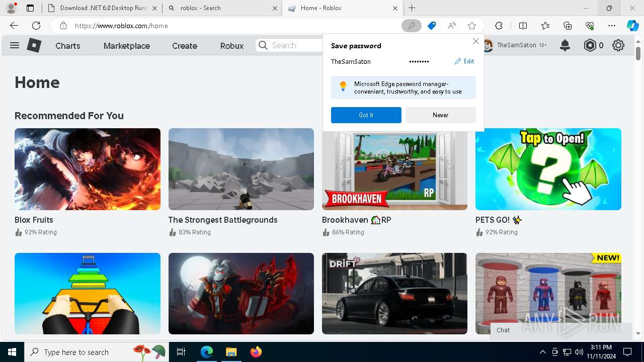
Task: Click the browser address bar URL
Action: tap(121, 26)
